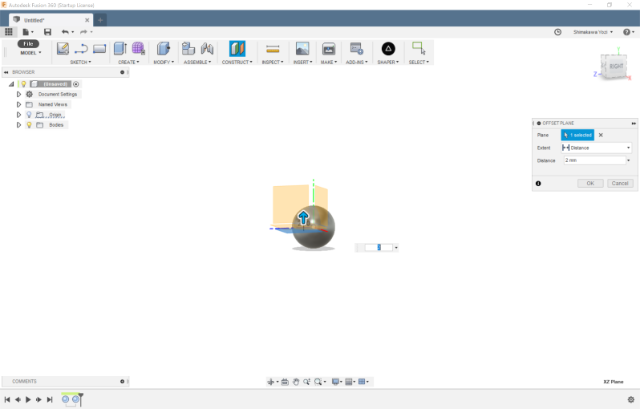Click the Measure inspect icon

pyautogui.click(x=272, y=49)
